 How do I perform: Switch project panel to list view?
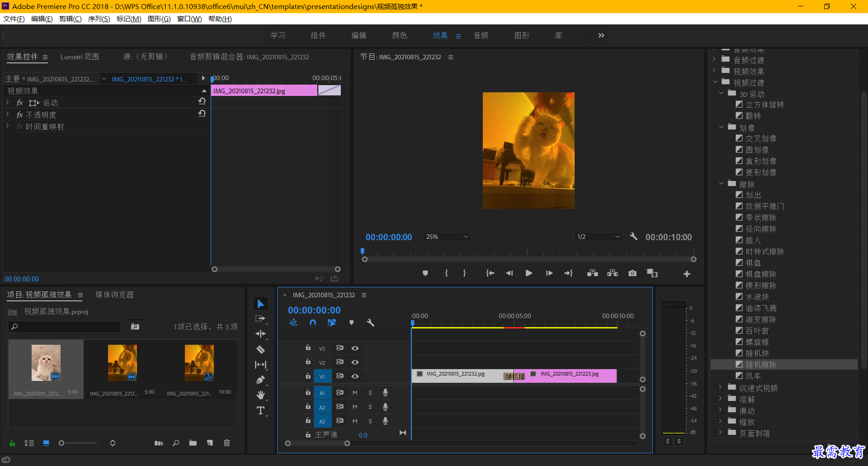coord(29,443)
